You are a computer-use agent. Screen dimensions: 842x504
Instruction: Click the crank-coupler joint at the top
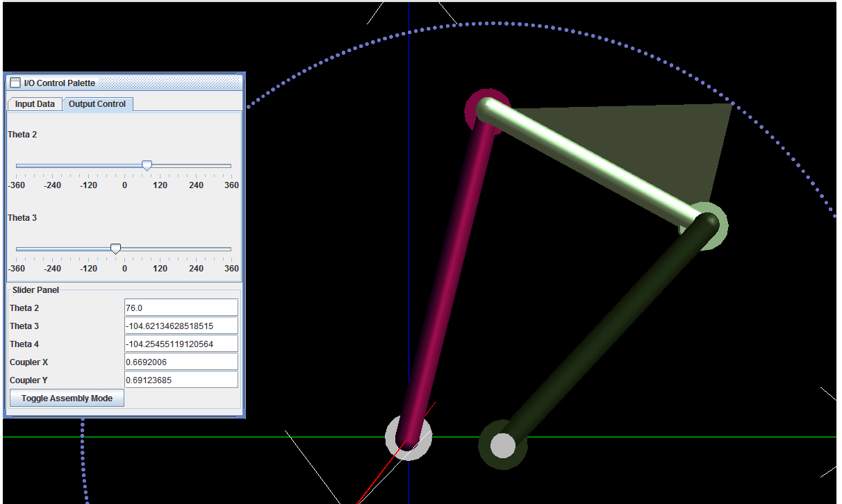(487, 110)
